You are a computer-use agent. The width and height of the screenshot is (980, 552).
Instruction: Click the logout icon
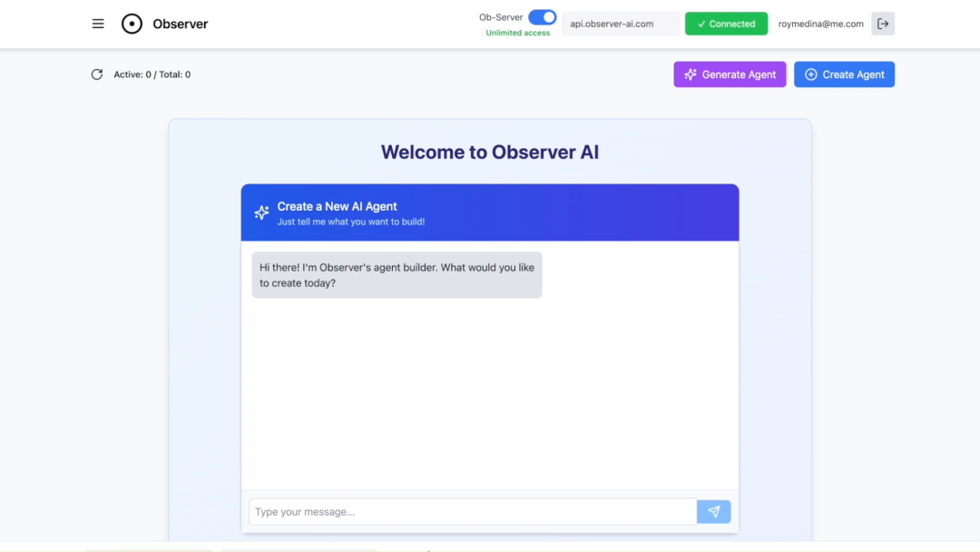pyautogui.click(x=883, y=24)
